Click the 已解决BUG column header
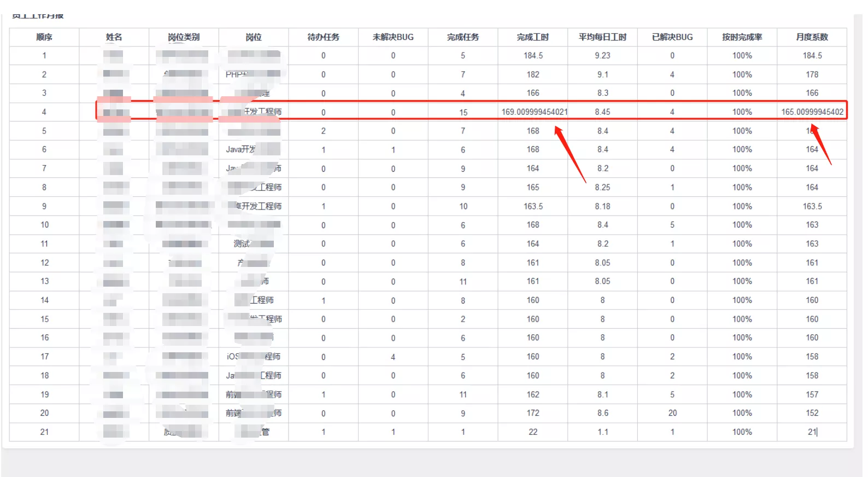Screen dimensions: 868x477 click(672, 37)
